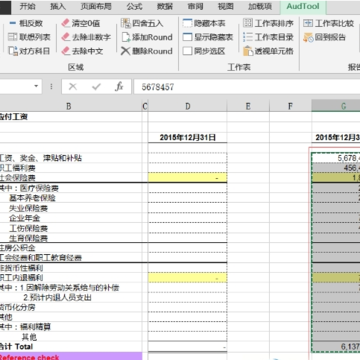Select column G header
The width and height of the screenshot is (360, 360).
[336, 106]
